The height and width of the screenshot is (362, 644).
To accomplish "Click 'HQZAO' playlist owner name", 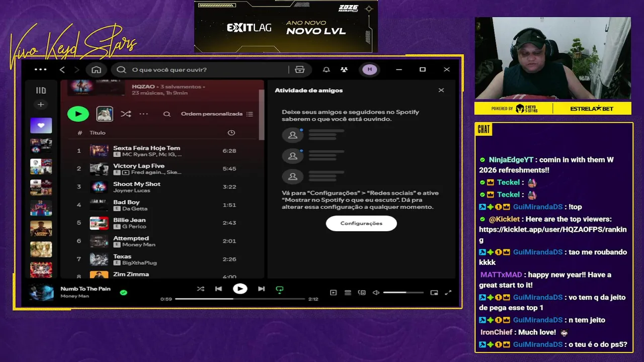I will [143, 86].
